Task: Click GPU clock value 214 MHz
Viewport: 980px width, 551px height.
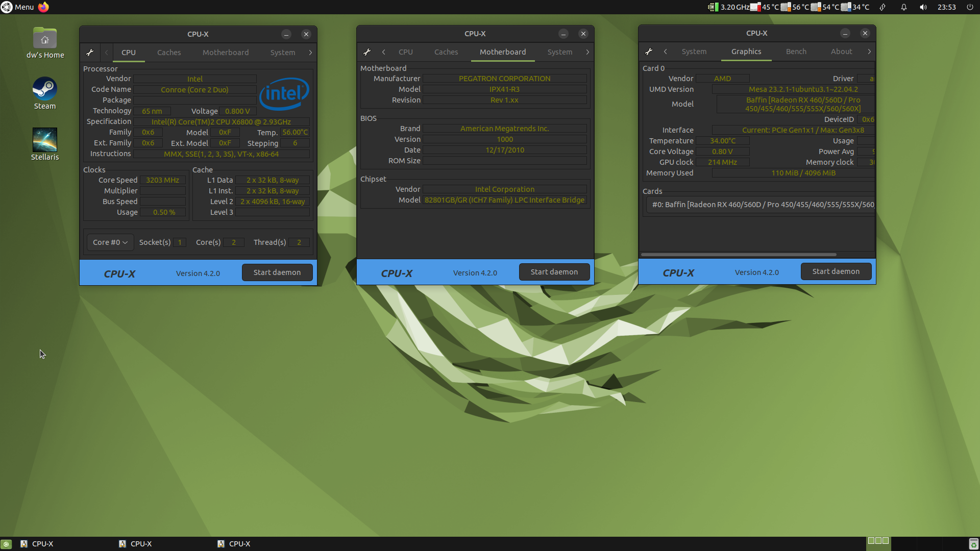Action: [722, 162]
